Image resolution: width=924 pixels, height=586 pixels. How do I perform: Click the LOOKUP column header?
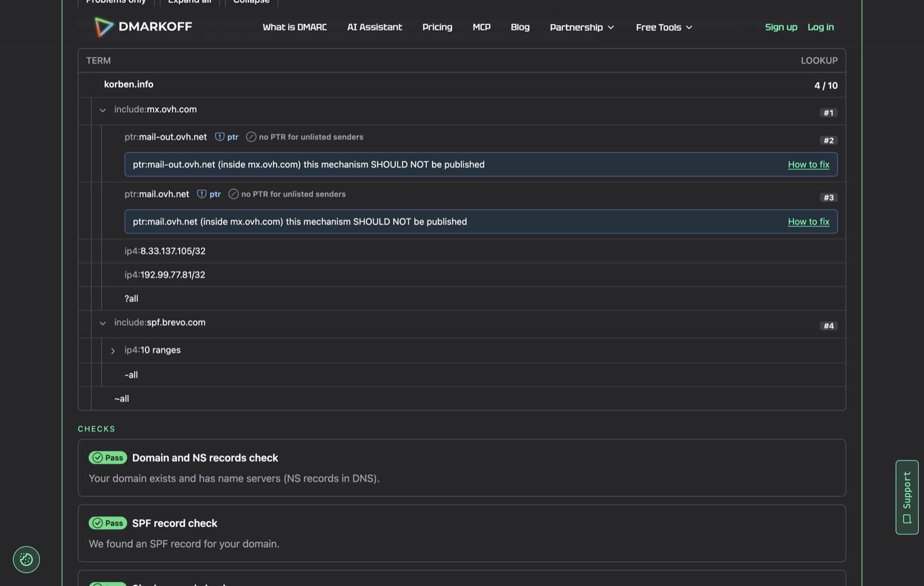coord(819,61)
